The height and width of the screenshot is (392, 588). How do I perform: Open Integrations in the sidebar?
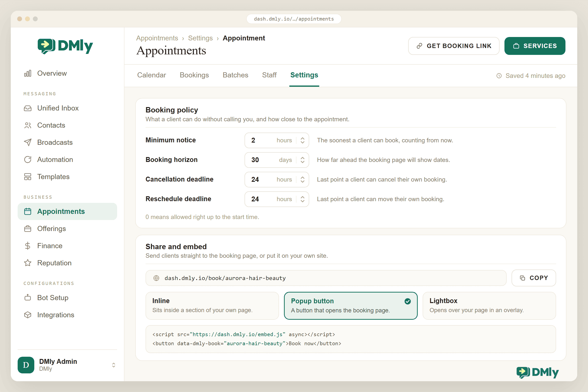tap(67, 315)
